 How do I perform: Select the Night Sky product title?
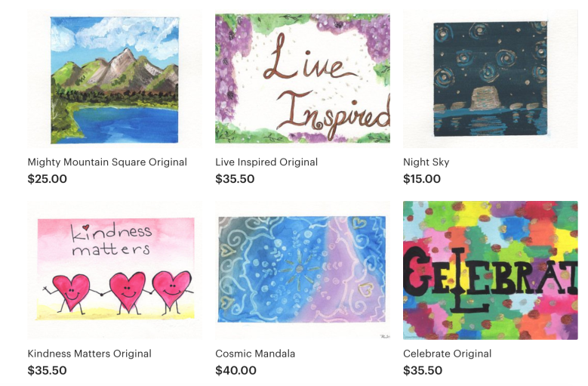(x=426, y=162)
